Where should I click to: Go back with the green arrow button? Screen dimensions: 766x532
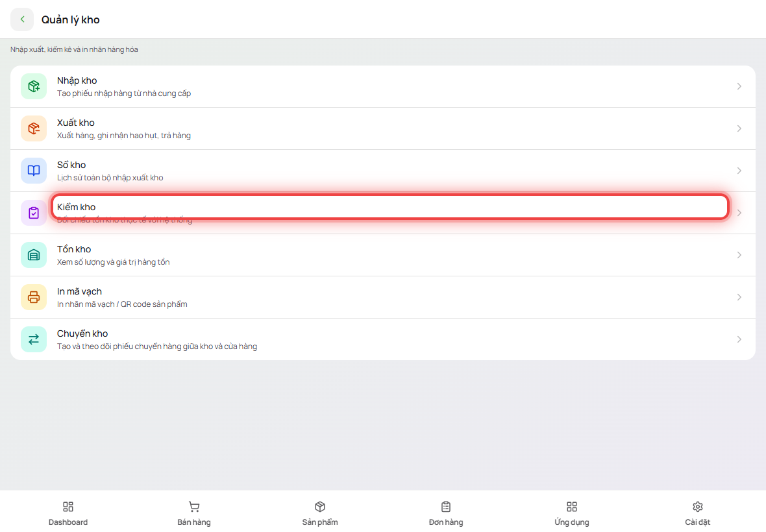tap(22, 19)
